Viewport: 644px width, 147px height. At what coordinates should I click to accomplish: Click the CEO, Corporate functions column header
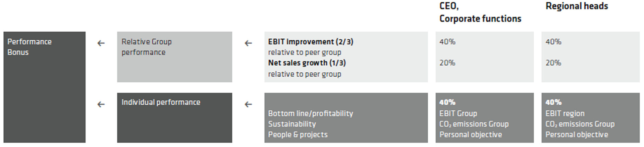pyautogui.click(x=480, y=12)
